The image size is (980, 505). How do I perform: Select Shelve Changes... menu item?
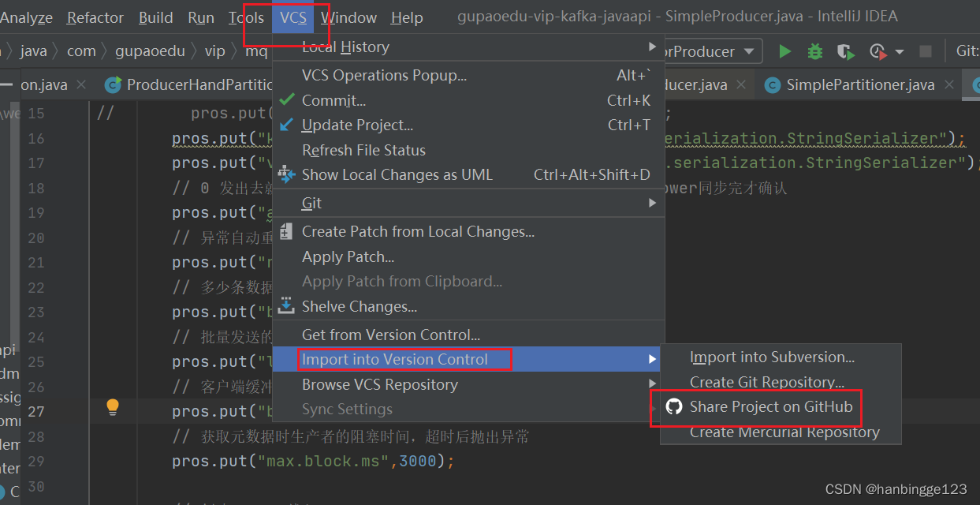point(359,307)
